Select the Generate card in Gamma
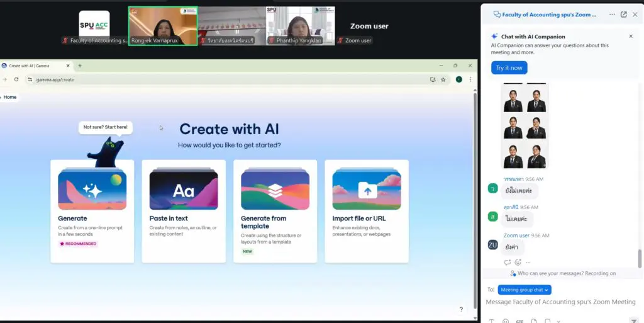 92,211
